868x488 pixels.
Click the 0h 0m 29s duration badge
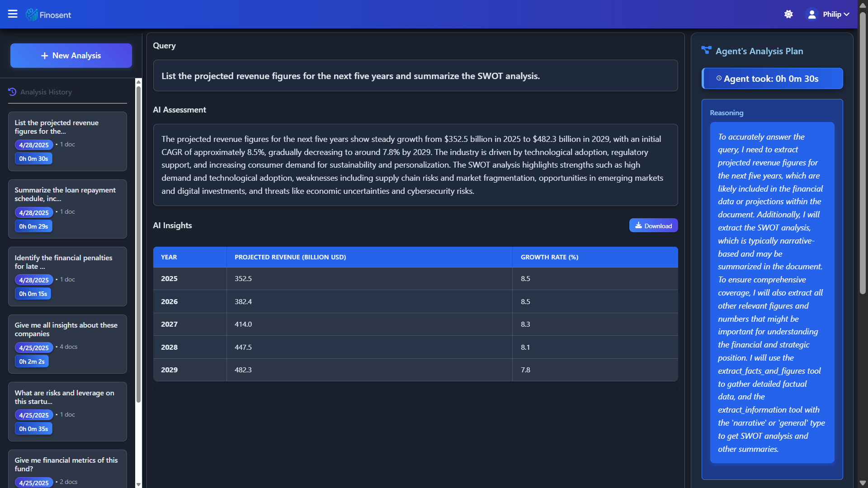click(33, 226)
